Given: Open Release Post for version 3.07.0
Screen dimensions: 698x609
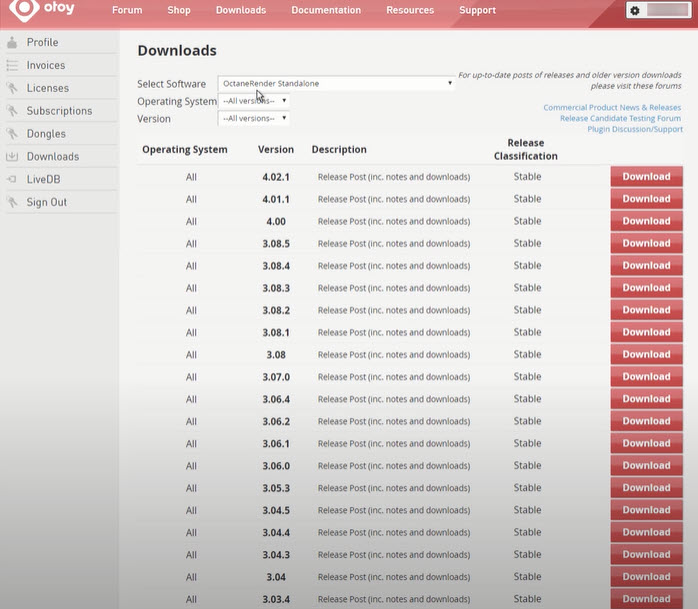Looking at the screenshot, I should pyautogui.click(x=394, y=378).
